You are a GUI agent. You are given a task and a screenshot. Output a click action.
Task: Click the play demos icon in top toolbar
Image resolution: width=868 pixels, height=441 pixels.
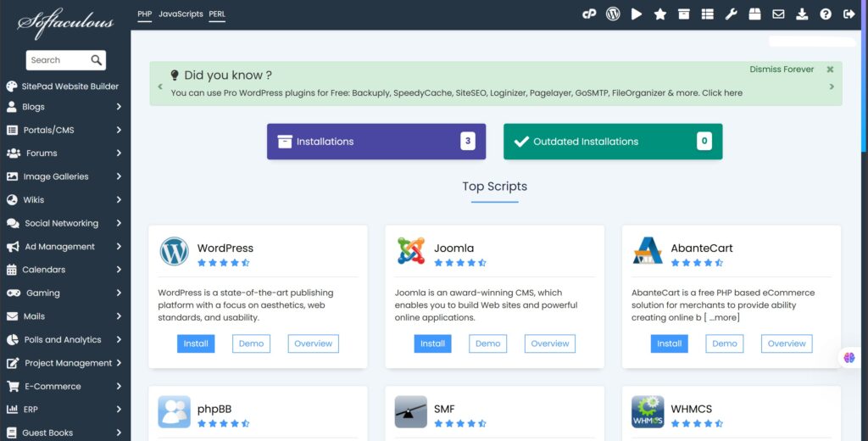click(x=637, y=14)
